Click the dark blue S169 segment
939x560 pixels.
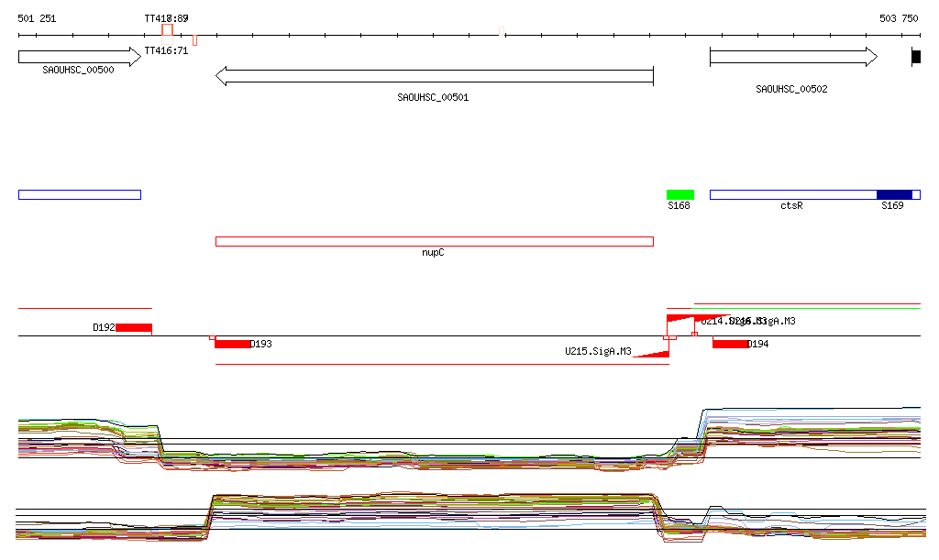(x=894, y=194)
